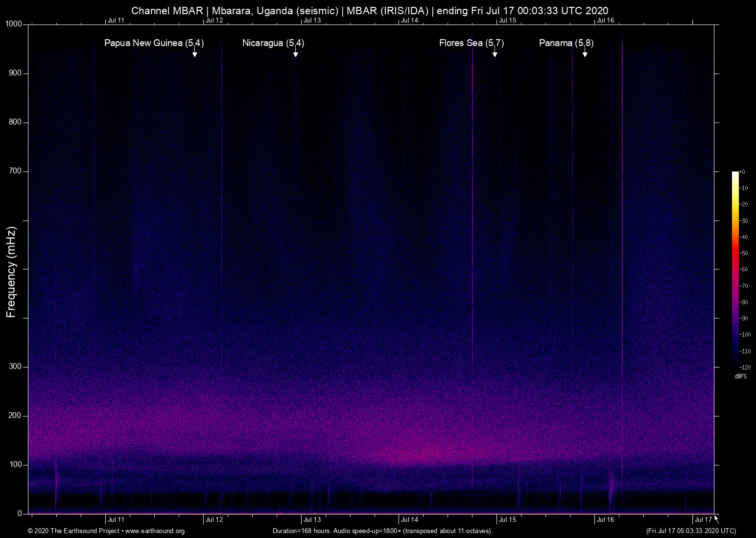Click the dBFS unit label under colorbar
This screenshot has width=756, height=538.
click(740, 376)
